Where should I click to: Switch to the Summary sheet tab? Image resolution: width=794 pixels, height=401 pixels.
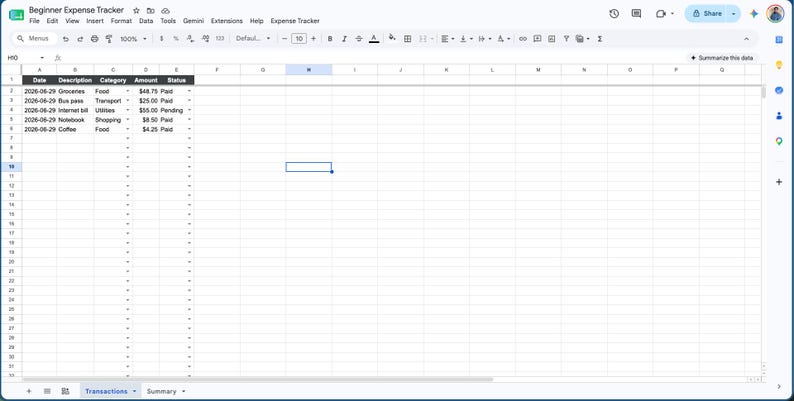tap(162, 391)
